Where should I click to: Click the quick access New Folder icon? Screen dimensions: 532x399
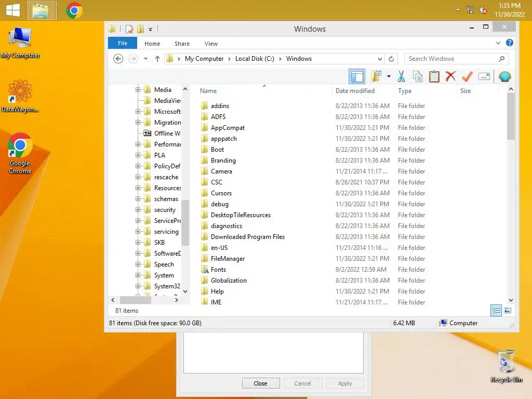[140, 29]
